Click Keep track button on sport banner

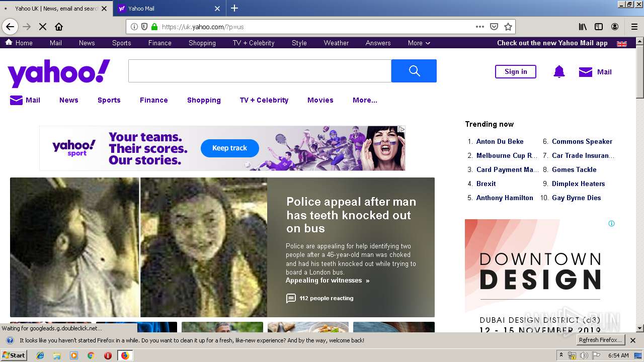coord(229,148)
